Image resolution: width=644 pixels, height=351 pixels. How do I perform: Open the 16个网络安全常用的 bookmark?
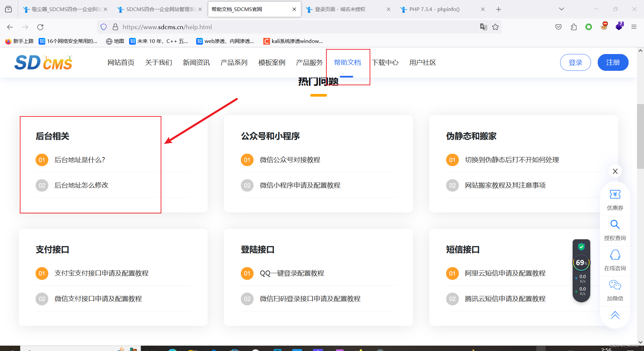pos(68,41)
